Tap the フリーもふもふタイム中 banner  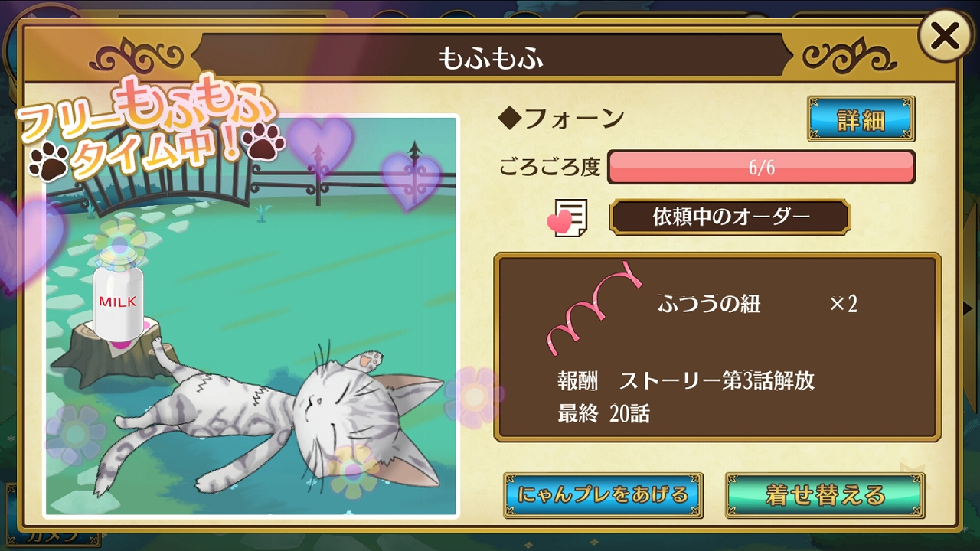coord(149,129)
